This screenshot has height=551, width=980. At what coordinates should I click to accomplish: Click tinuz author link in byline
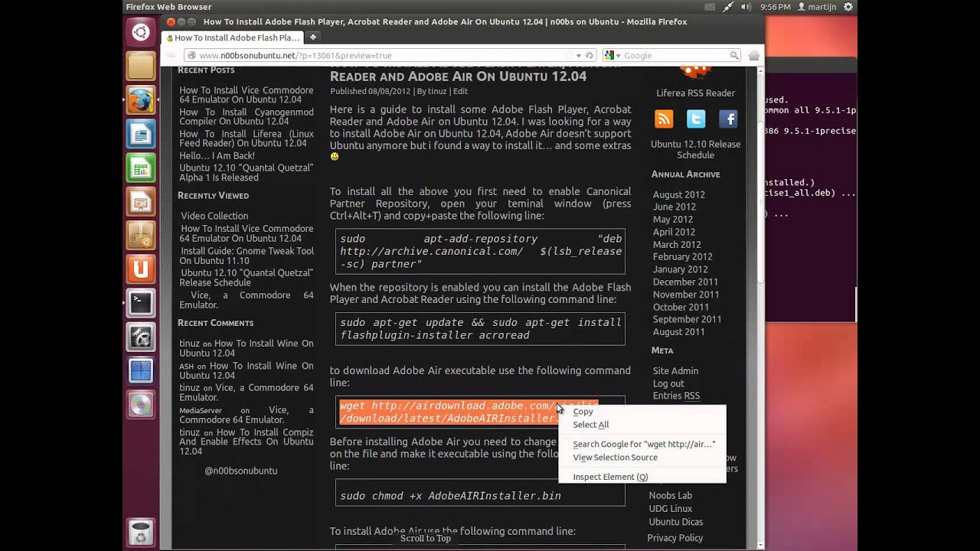437,91
